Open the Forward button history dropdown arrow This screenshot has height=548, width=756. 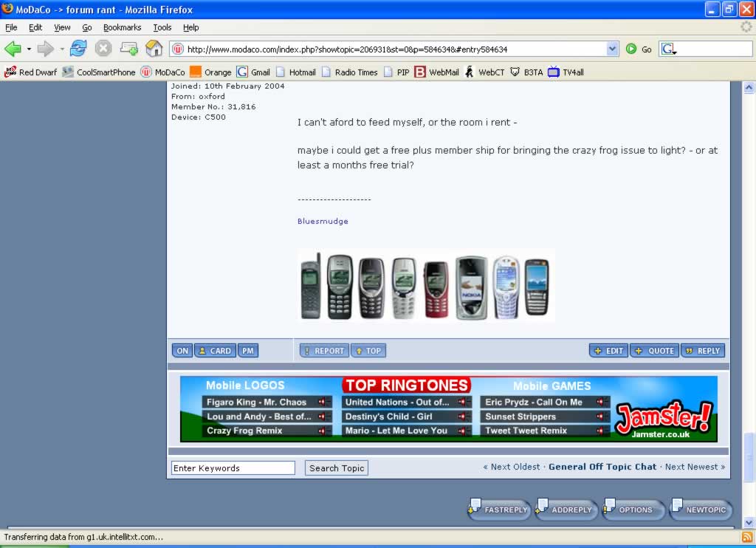62,49
